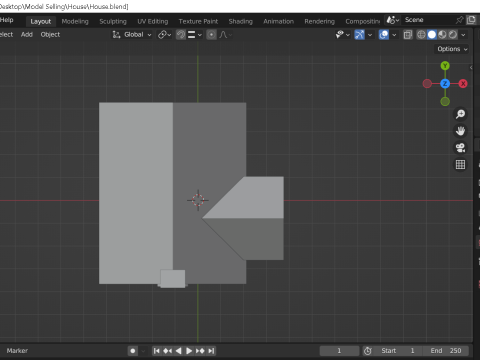Click the End frame 250 field
Screen dimensions: 480x360
446,351
